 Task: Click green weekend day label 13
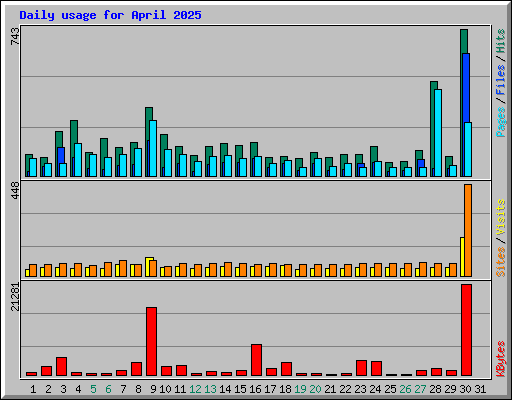tap(210, 389)
